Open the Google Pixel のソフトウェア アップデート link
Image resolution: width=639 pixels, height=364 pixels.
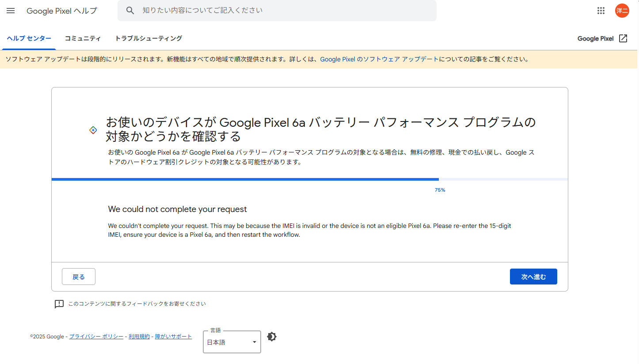(379, 59)
